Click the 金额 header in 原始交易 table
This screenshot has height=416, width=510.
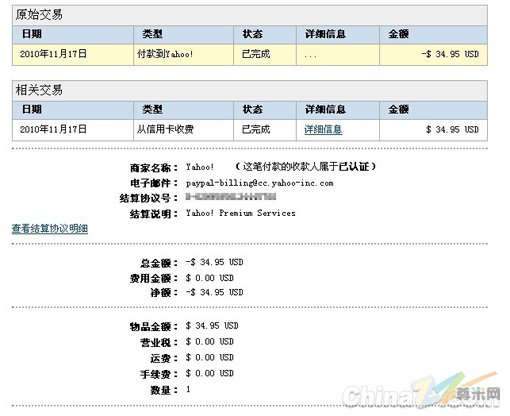[x=398, y=34]
